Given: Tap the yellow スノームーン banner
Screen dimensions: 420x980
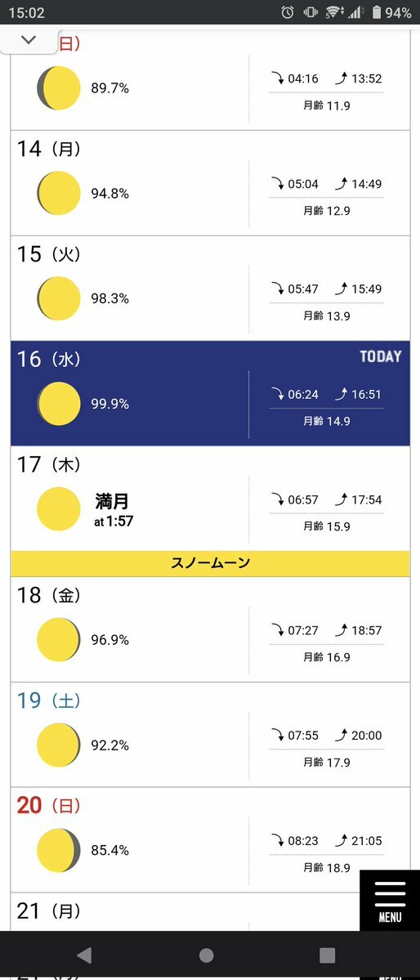Looking at the screenshot, I should click(x=210, y=563).
